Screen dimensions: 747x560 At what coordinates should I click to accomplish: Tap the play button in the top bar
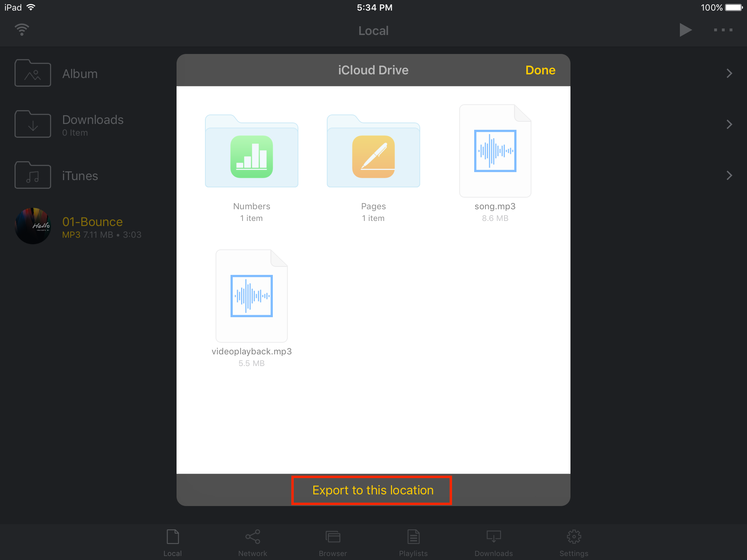[685, 30]
